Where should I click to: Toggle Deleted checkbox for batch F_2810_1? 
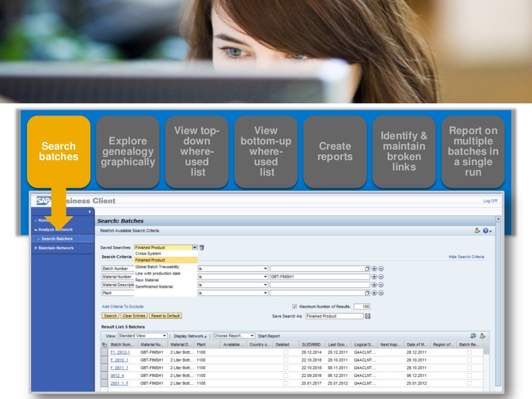coord(286,360)
